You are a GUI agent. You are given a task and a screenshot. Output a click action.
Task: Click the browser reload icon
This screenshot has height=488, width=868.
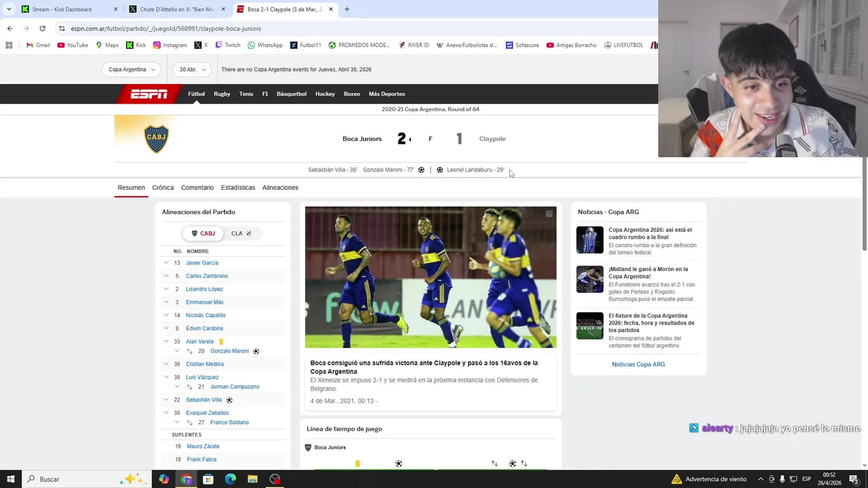42,28
